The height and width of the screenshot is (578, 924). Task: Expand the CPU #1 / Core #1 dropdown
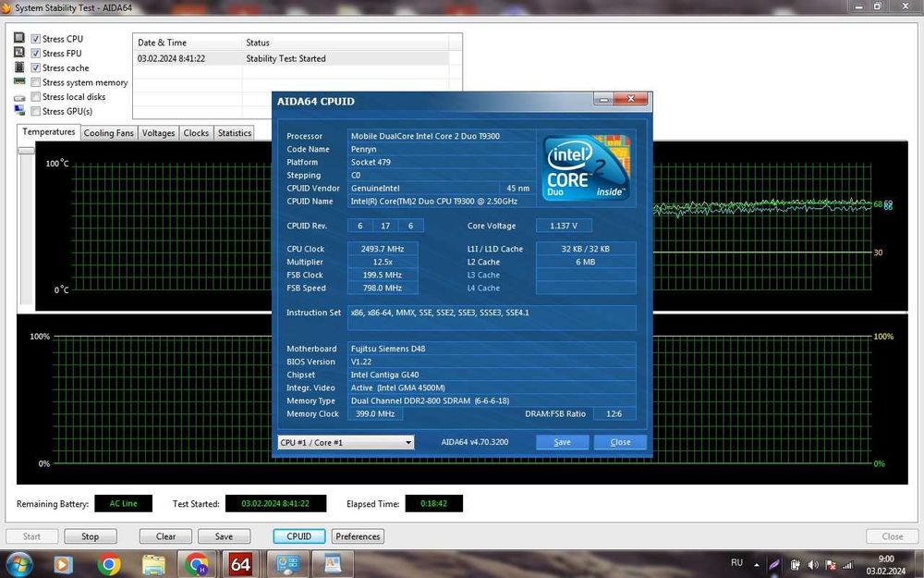346,442
